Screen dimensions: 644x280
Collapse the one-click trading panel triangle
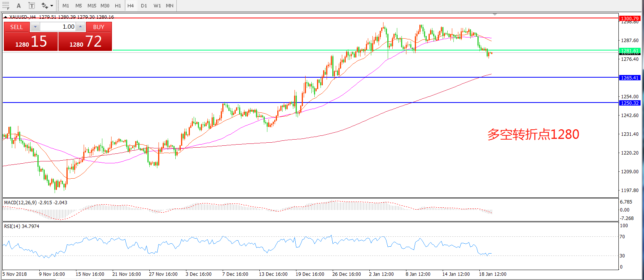(x=5, y=17)
